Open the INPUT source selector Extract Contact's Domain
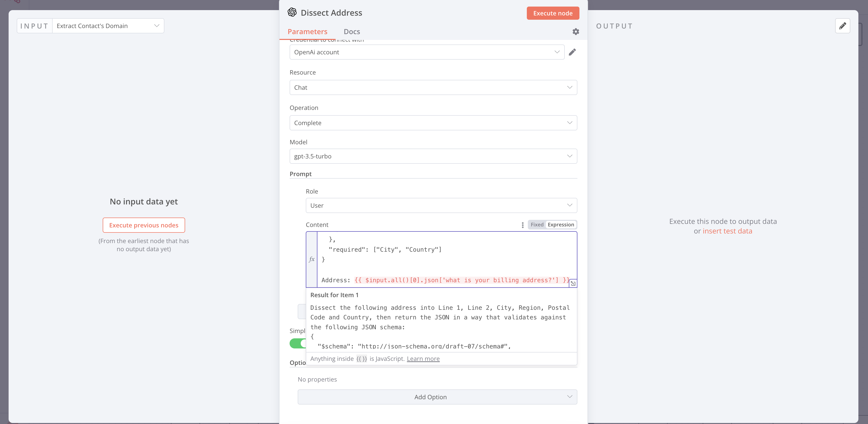This screenshot has height=424, width=868. click(x=107, y=26)
